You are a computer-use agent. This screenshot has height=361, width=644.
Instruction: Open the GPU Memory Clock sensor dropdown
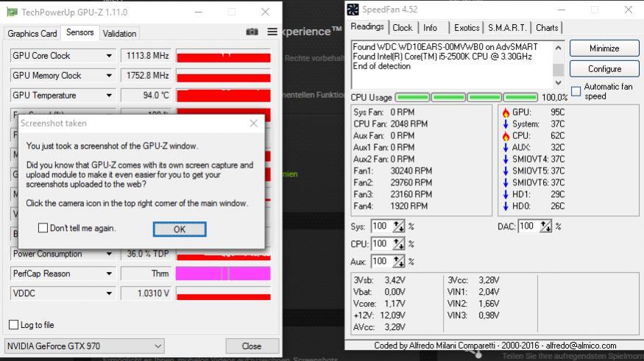[x=109, y=76]
